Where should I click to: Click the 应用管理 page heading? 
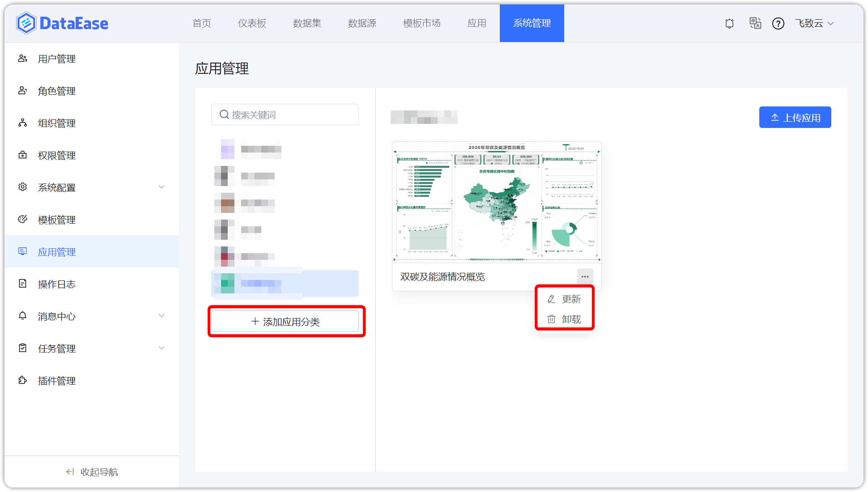point(222,68)
